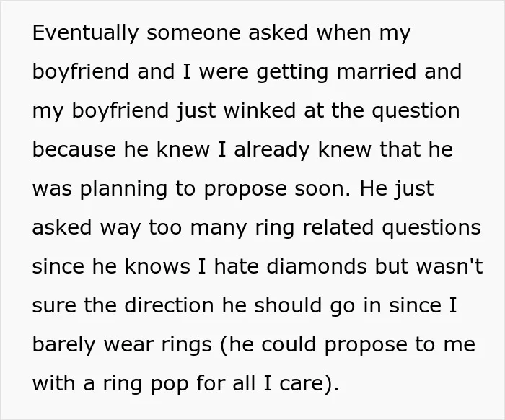Screen dimensions: 505x420
Task: Click the word "many" in sixth line
Action: click(x=219, y=229)
